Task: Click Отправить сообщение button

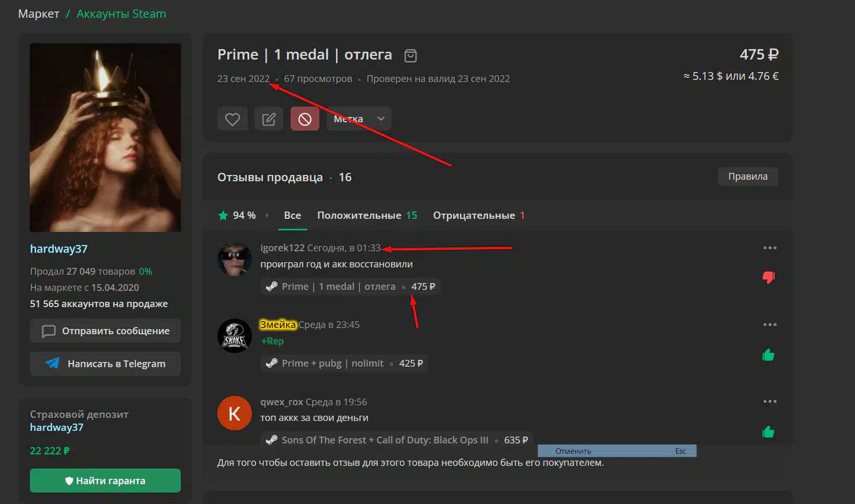Action: pyautogui.click(x=105, y=331)
